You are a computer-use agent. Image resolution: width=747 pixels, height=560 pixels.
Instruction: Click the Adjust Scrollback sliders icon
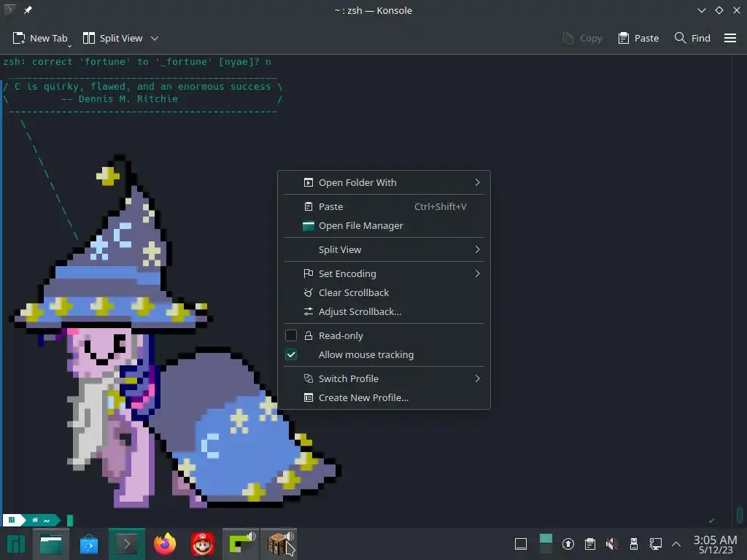click(x=309, y=312)
